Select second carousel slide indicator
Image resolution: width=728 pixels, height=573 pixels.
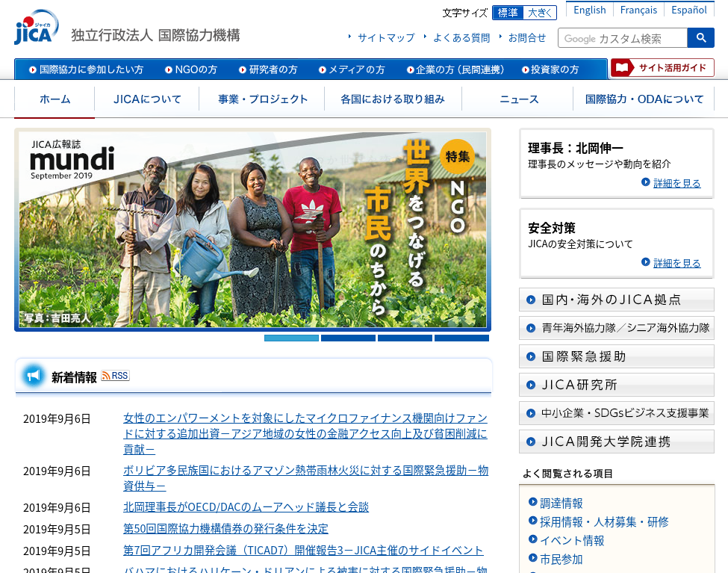348,338
